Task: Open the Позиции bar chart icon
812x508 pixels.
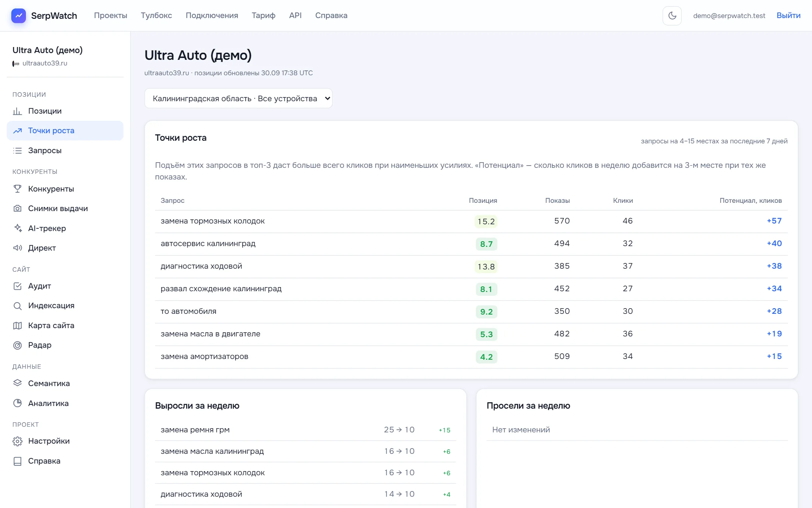Action: (x=17, y=111)
